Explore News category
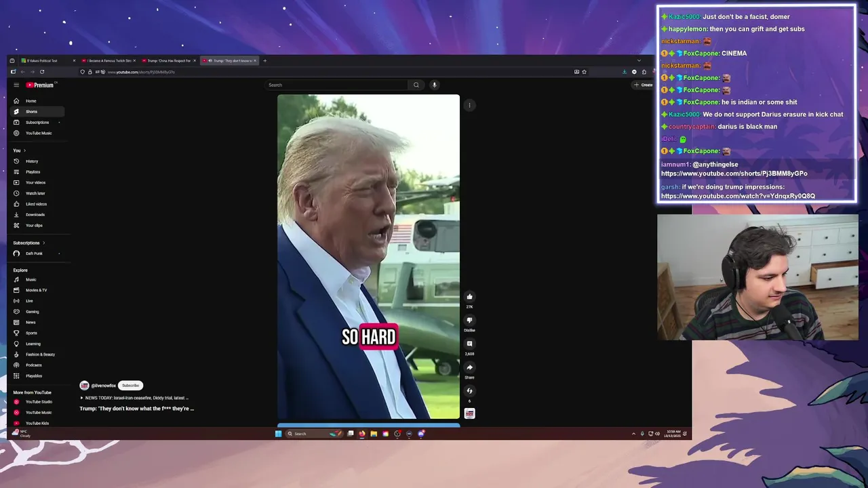 coord(37,322)
